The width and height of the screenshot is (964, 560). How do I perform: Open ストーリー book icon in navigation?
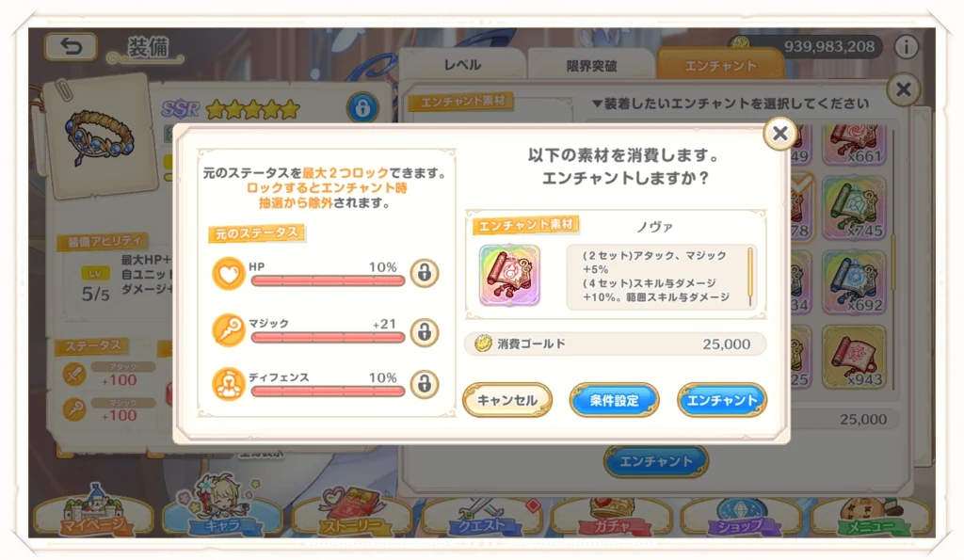353,511
